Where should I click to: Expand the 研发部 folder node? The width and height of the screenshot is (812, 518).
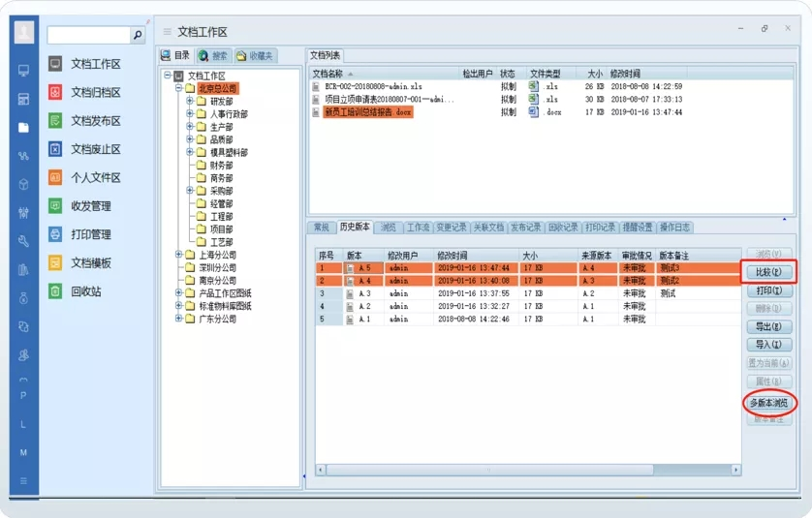point(190,101)
